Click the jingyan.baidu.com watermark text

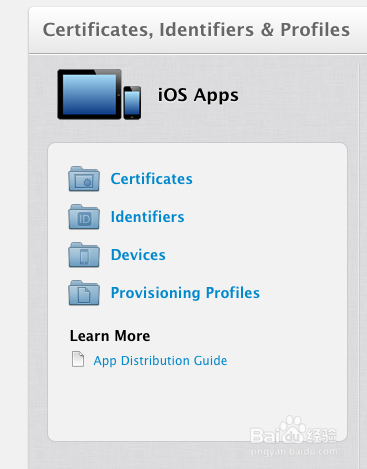pos(294,452)
